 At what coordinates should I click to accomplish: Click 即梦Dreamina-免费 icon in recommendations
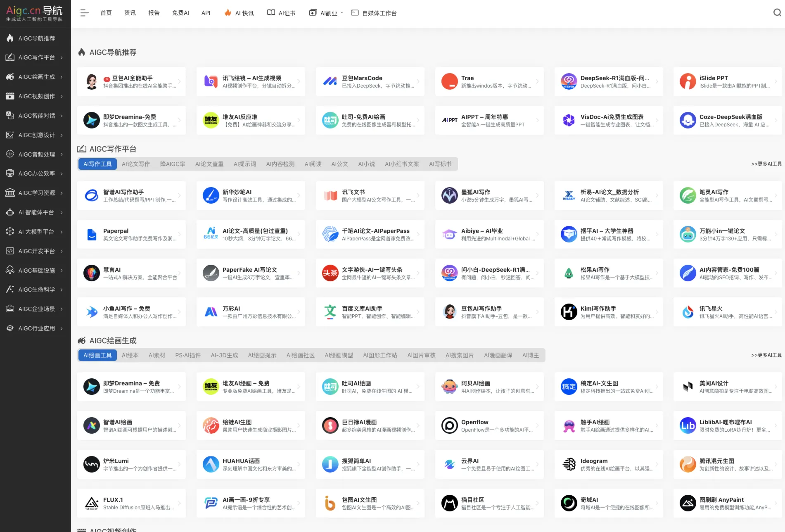click(92, 120)
